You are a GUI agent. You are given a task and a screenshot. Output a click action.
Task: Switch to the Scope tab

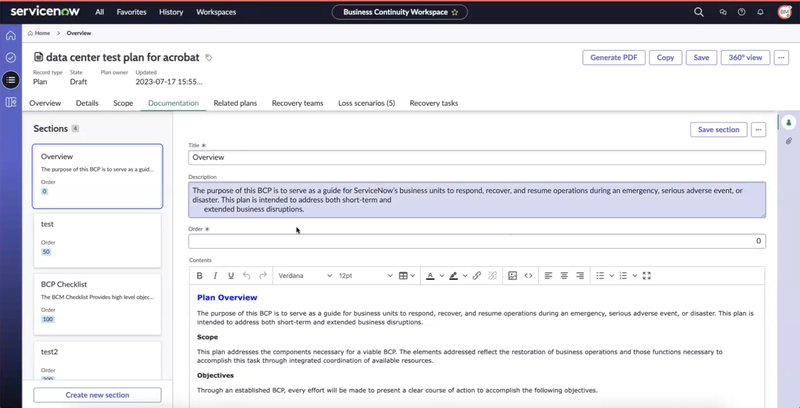pos(123,103)
